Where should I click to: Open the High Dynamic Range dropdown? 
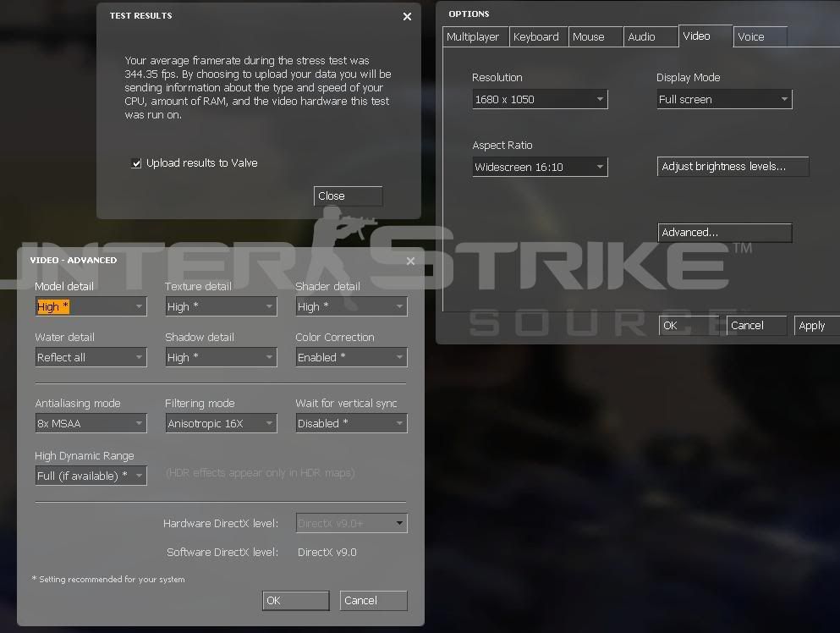click(91, 476)
